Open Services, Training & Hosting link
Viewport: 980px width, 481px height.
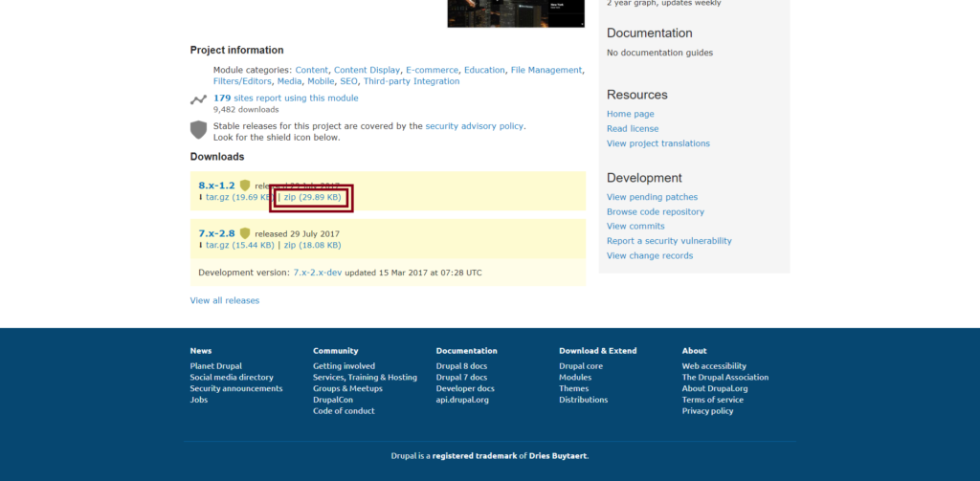coord(365,378)
